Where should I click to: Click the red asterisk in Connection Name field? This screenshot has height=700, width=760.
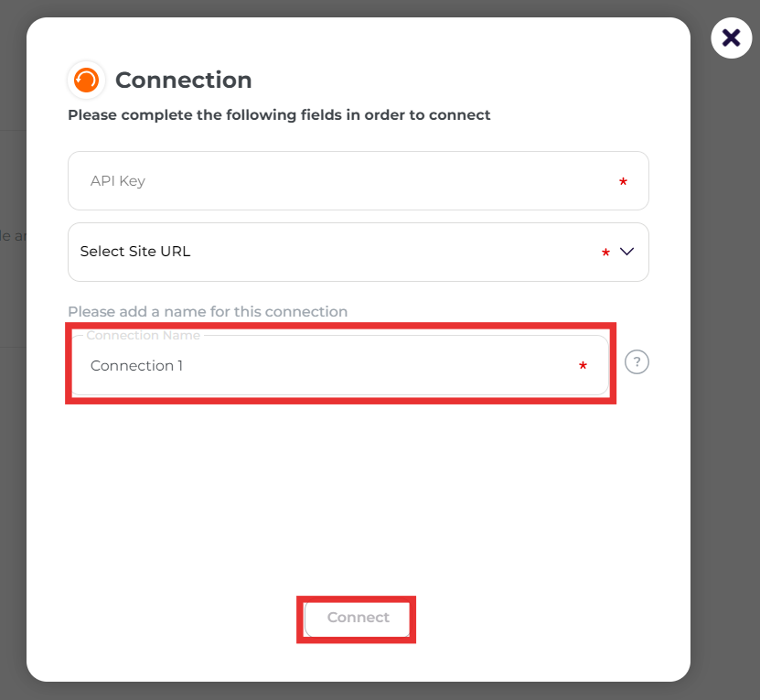click(583, 366)
